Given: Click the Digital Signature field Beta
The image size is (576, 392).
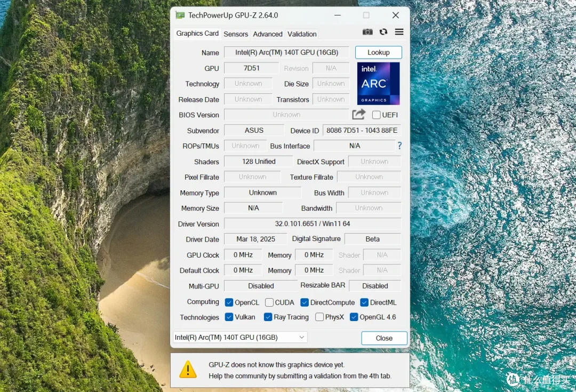Looking at the screenshot, I should 372,239.
